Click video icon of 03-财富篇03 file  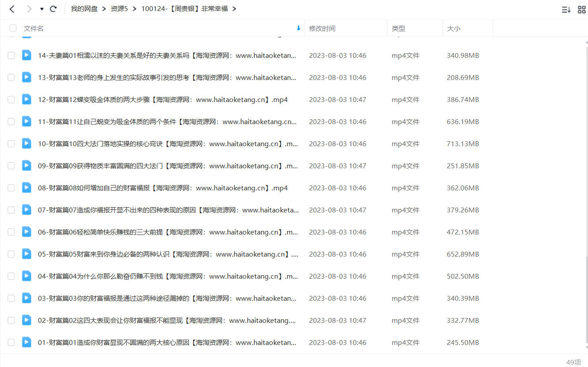click(x=27, y=298)
